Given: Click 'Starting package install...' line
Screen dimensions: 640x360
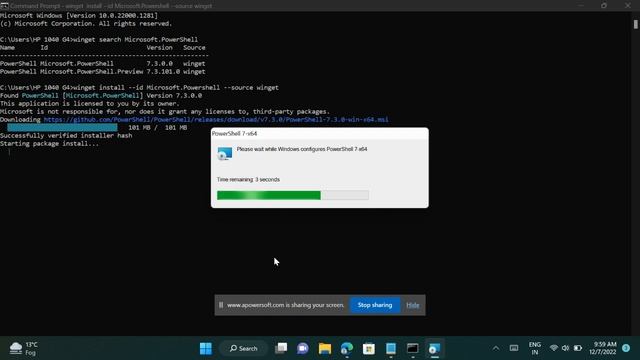Looking at the screenshot, I should [x=49, y=144].
